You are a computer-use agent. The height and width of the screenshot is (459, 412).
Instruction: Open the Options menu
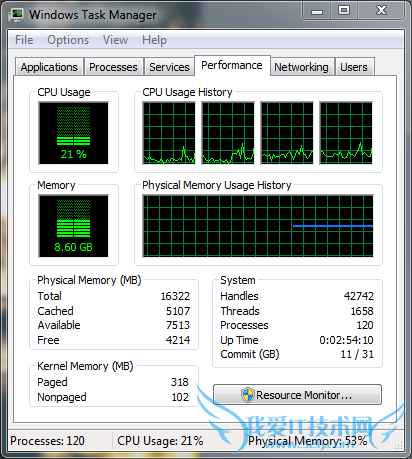(x=68, y=40)
